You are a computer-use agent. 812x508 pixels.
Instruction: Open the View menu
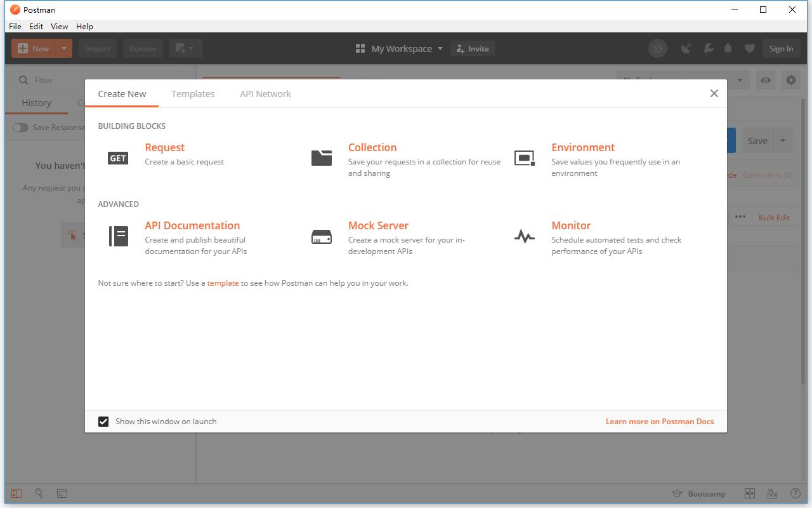point(59,26)
